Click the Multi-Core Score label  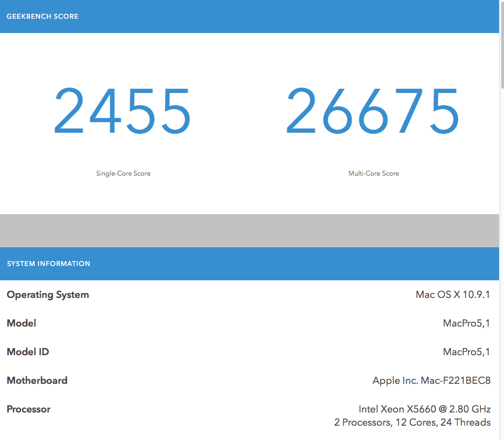(x=374, y=173)
